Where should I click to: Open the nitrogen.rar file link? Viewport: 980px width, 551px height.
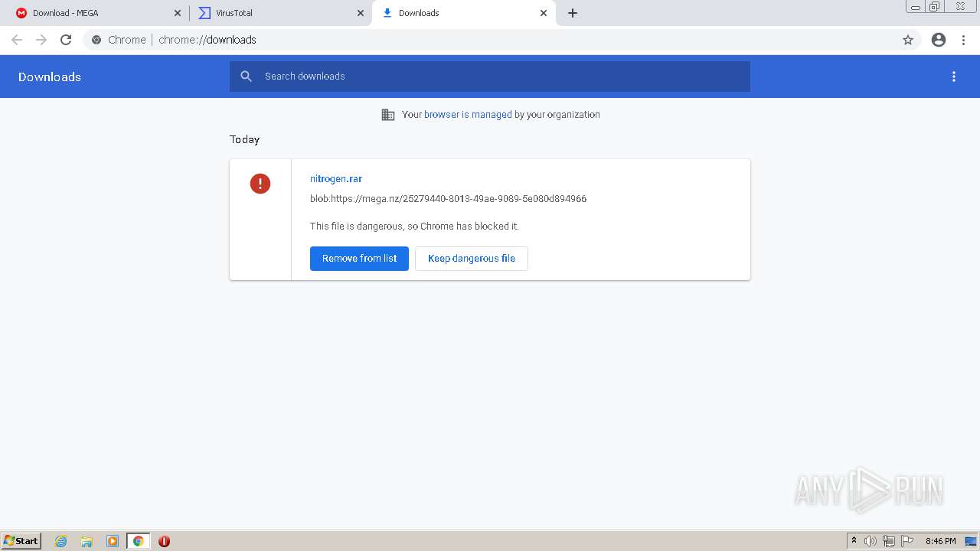336,179
